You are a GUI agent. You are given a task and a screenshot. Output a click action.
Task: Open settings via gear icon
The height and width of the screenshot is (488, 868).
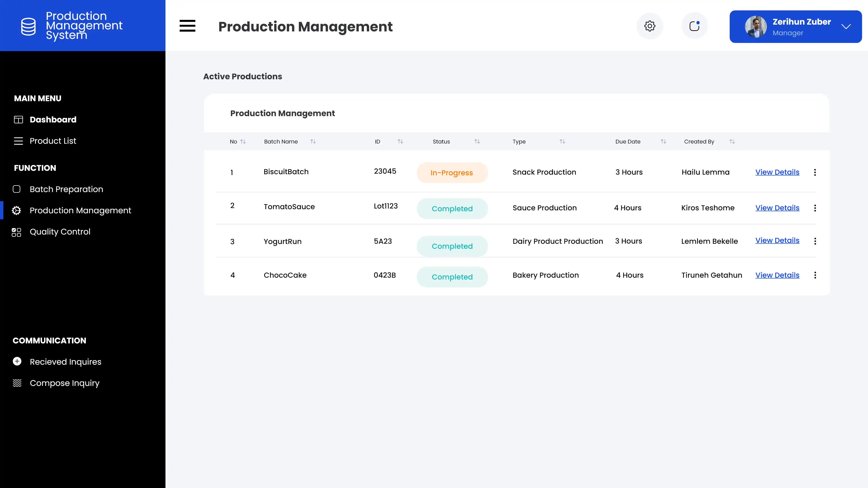click(x=650, y=26)
